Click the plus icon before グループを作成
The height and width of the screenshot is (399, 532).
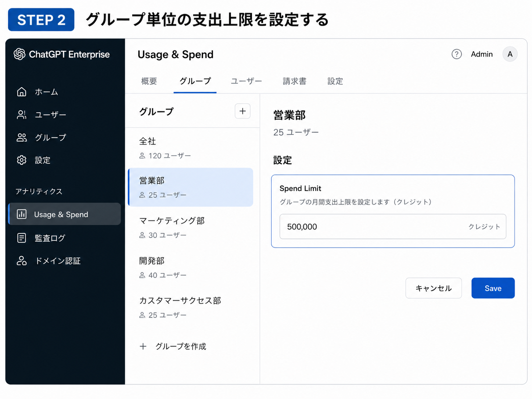143,346
